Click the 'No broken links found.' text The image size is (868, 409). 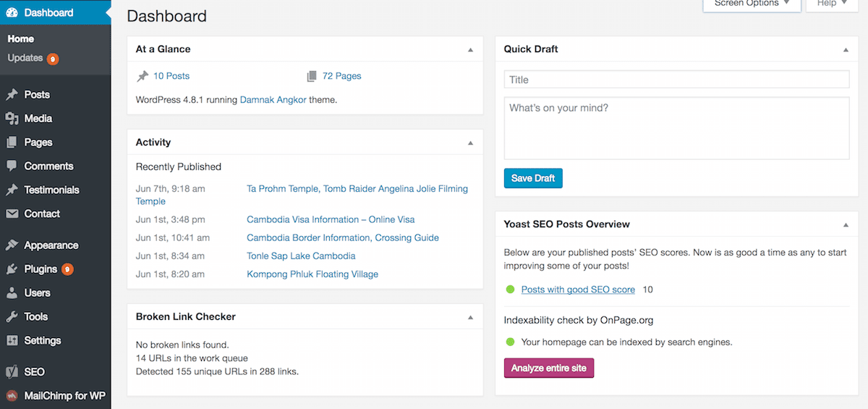182,345
